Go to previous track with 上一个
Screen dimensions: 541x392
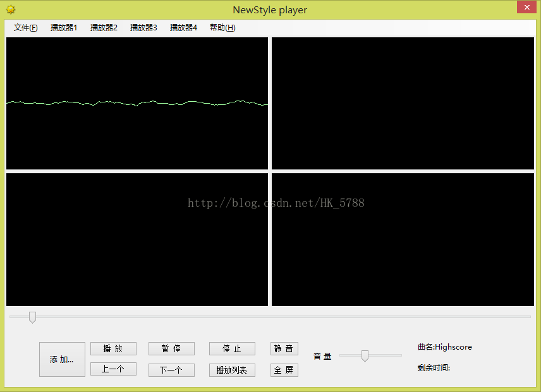(113, 369)
